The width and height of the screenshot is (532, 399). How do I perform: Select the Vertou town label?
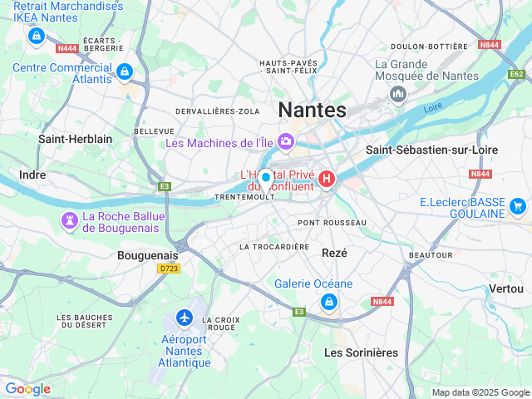tap(506, 288)
